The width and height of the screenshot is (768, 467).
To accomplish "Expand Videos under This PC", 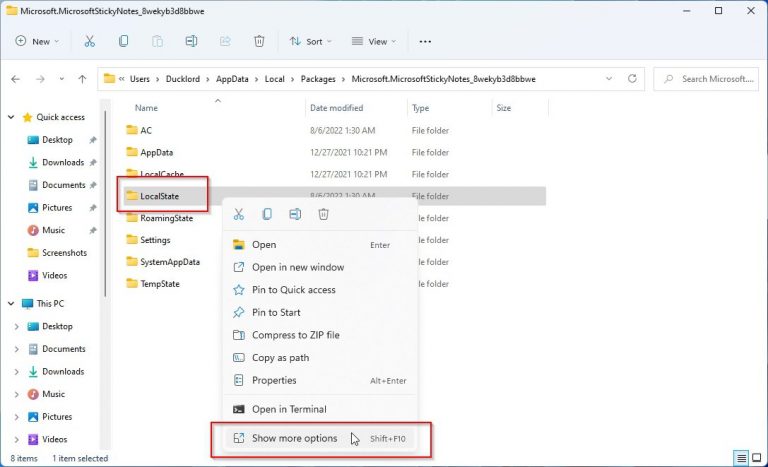I will coord(17,439).
